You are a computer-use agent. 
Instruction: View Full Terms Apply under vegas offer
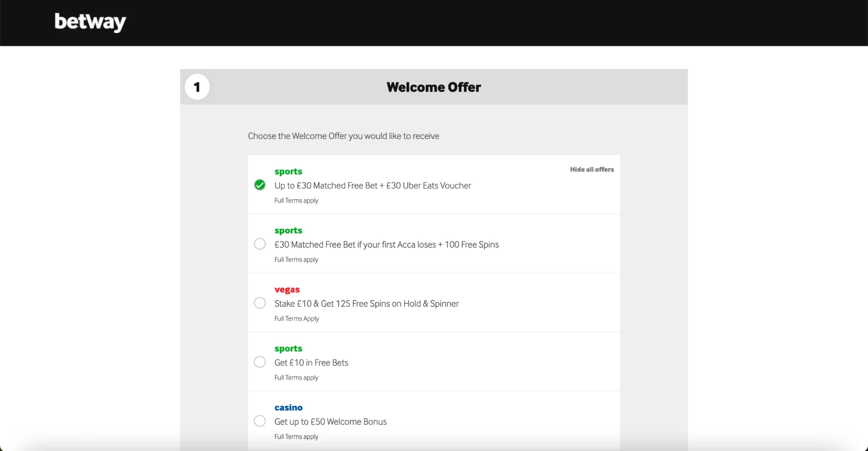click(x=297, y=319)
